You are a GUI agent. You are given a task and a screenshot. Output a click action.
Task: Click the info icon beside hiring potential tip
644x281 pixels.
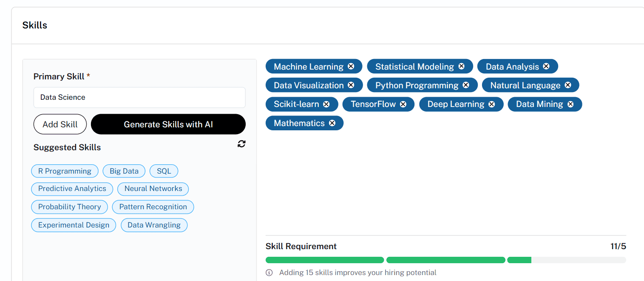[x=269, y=273]
